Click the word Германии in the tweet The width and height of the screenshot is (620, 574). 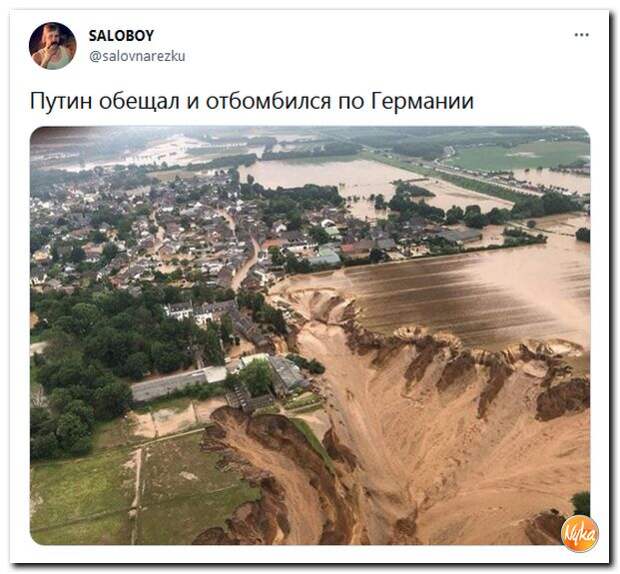422,102
